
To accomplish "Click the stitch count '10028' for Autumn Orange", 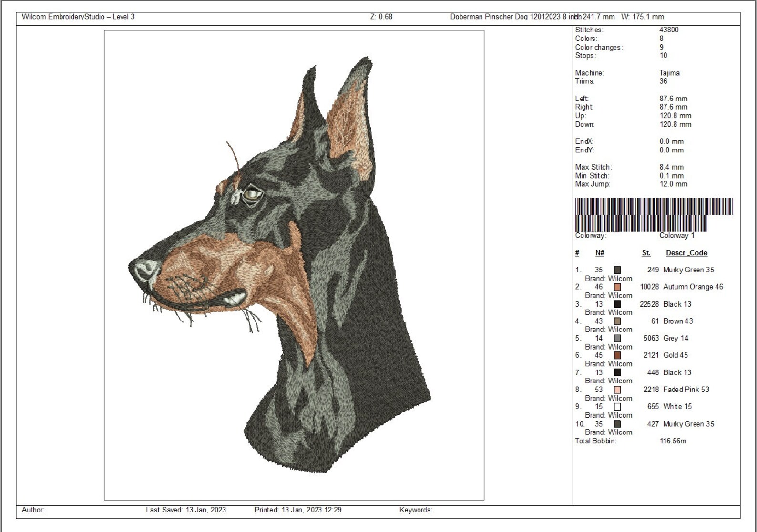I will pos(649,287).
